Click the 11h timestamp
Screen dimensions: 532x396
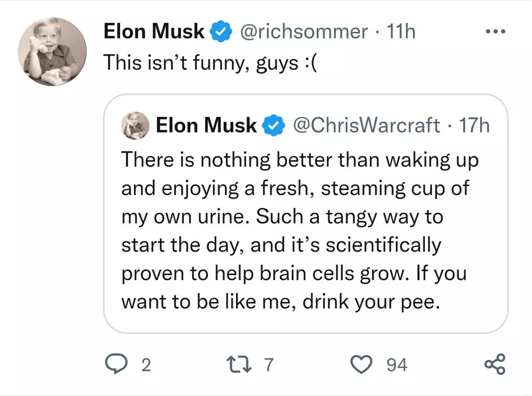[x=401, y=31]
